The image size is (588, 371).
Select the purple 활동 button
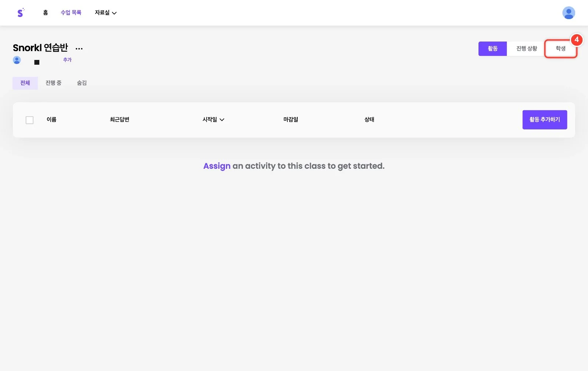(492, 49)
